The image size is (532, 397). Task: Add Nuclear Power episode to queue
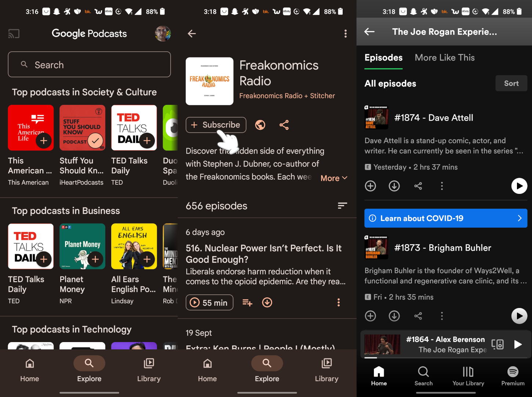[247, 302]
